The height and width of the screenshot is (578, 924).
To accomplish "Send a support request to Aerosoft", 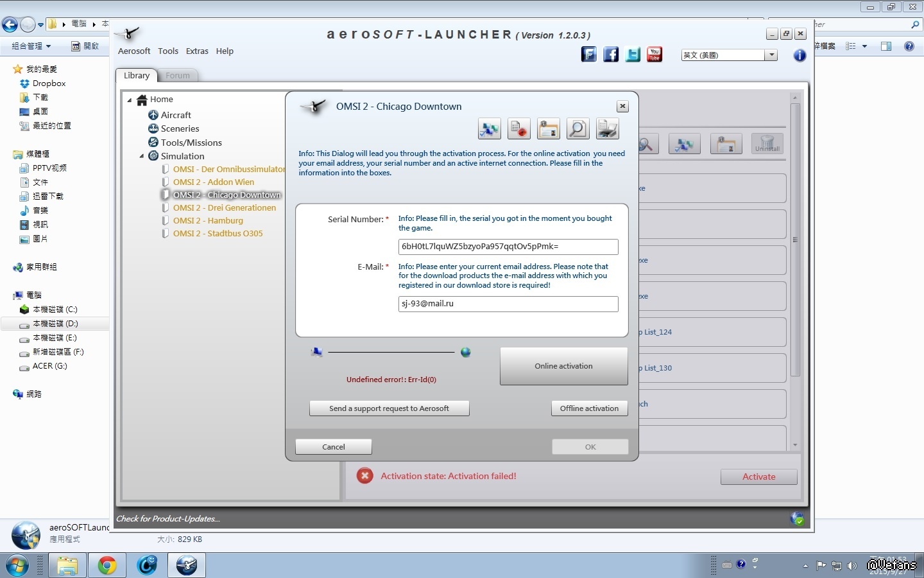I will click(x=389, y=408).
